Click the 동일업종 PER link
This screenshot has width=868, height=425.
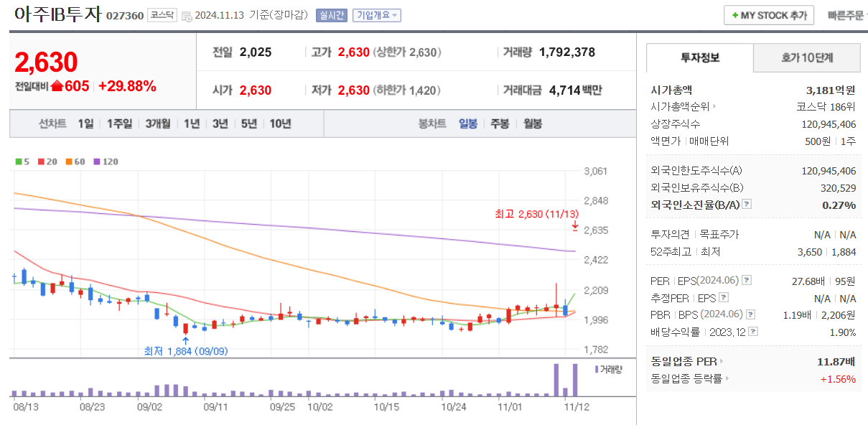point(684,361)
